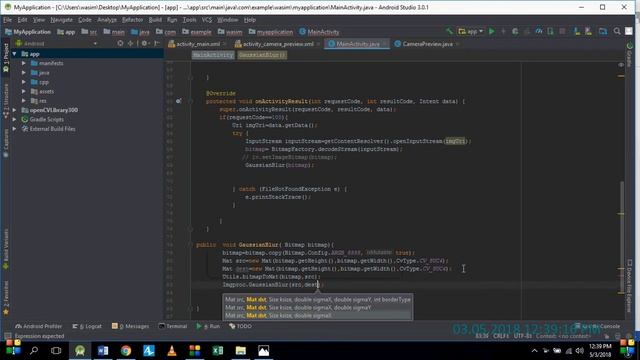Open the File menu

[x=7, y=20]
